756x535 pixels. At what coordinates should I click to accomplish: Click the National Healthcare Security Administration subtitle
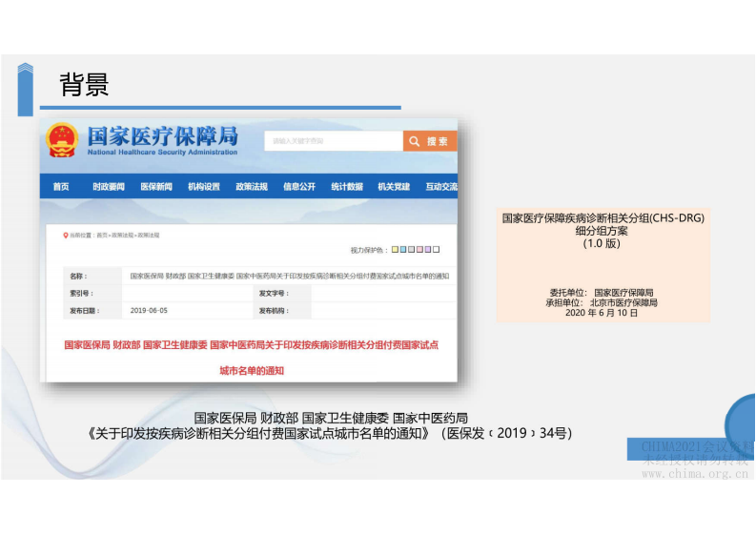162,152
